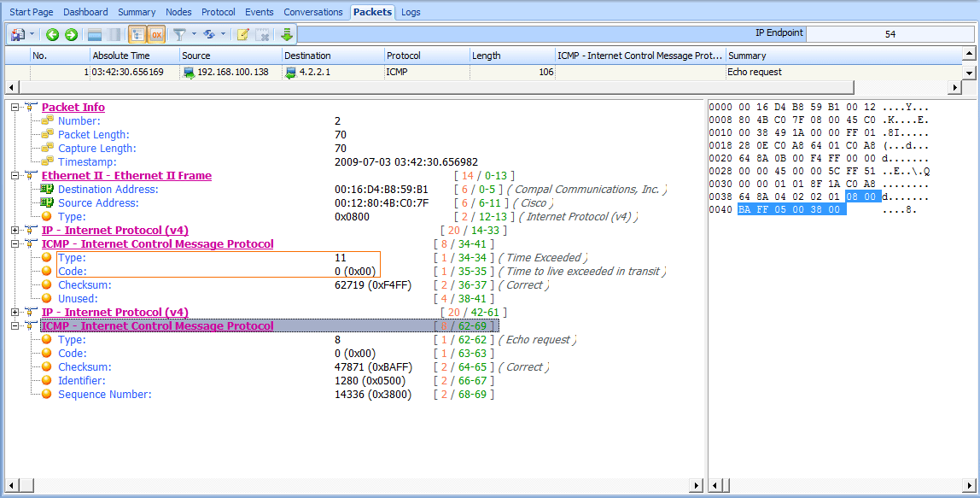Click the funnel filter icon
The image size is (980, 498).
click(x=179, y=34)
